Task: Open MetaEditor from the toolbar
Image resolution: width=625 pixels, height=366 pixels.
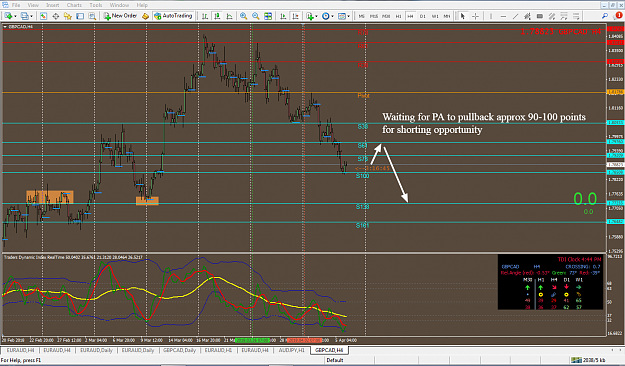Action: 145,16
